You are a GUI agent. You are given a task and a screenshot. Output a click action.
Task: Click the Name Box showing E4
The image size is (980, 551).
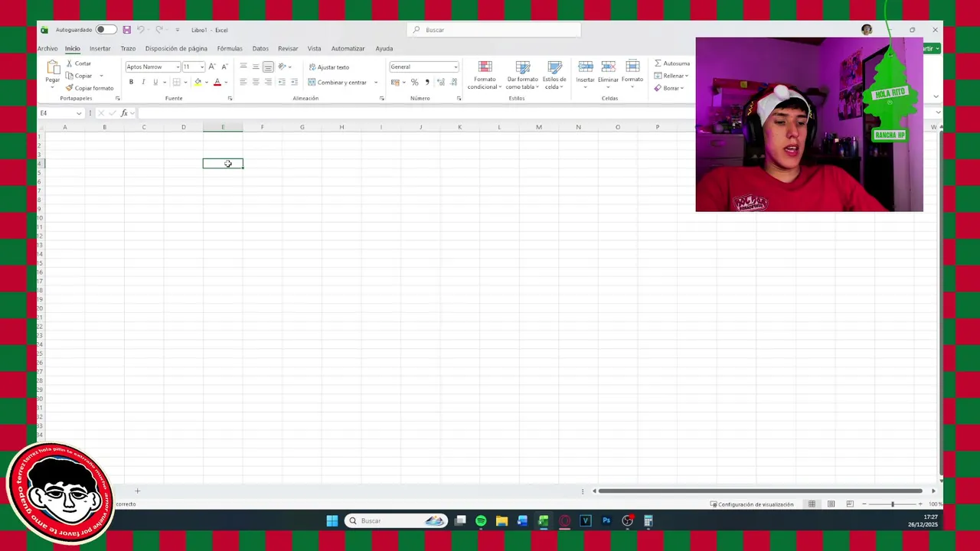60,113
